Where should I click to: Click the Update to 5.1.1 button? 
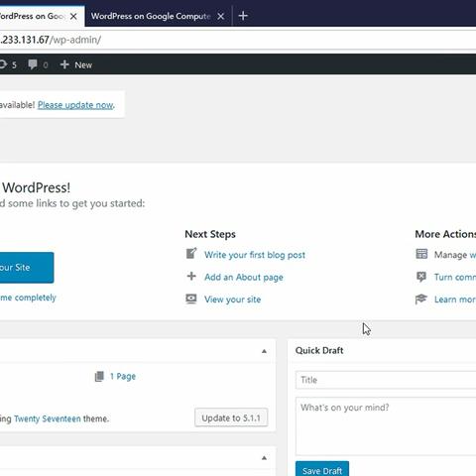click(231, 417)
